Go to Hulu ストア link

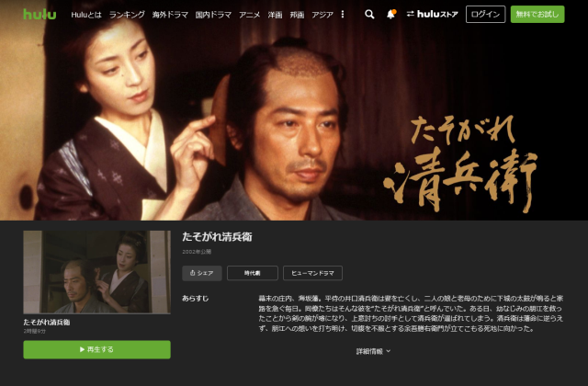pos(433,15)
